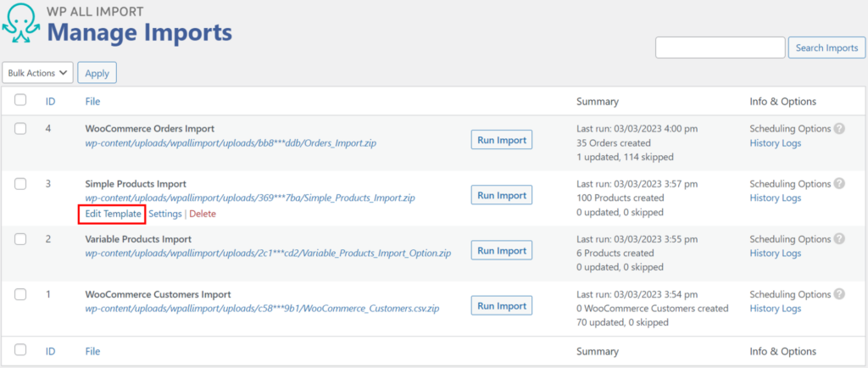Open help icon beside Simple Products Scheduling Options
The height and width of the screenshot is (368, 868).
[839, 184]
